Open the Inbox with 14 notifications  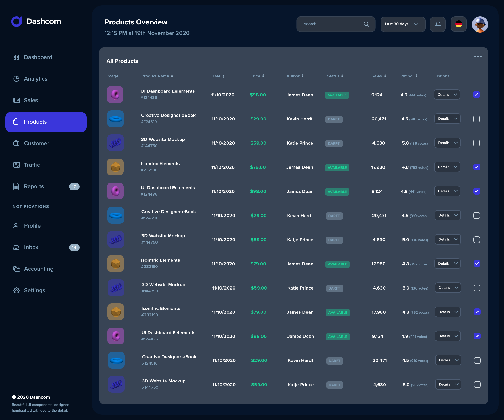pyautogui.click(x=31, y=247)
